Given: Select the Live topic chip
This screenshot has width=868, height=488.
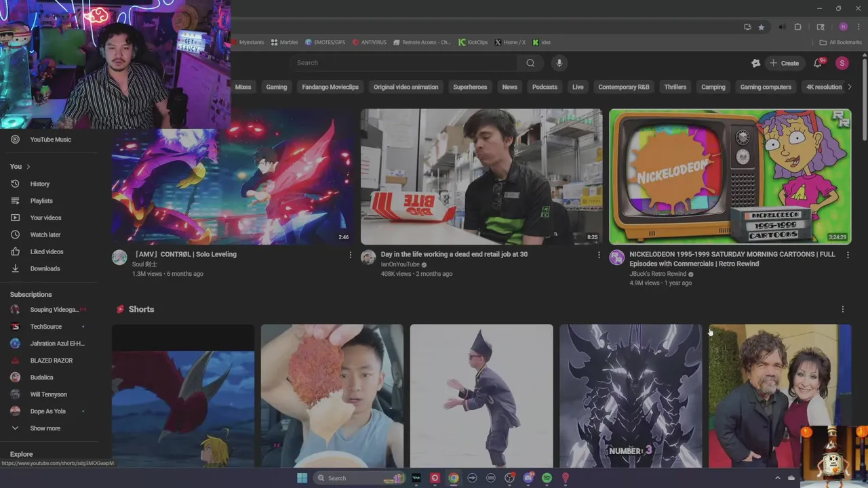Looking at the screenshot, I should pos(578,87).
